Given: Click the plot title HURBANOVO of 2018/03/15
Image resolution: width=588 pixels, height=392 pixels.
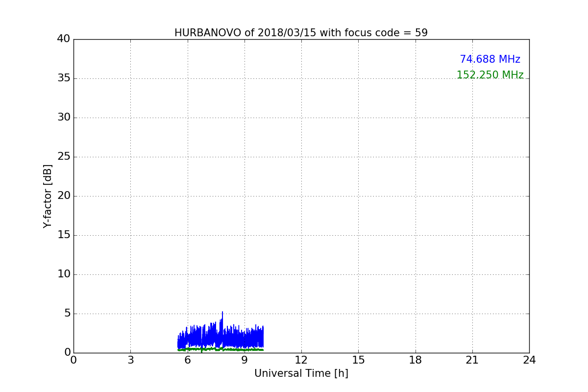Looking at the screenshot, I should tap(301, 33).
